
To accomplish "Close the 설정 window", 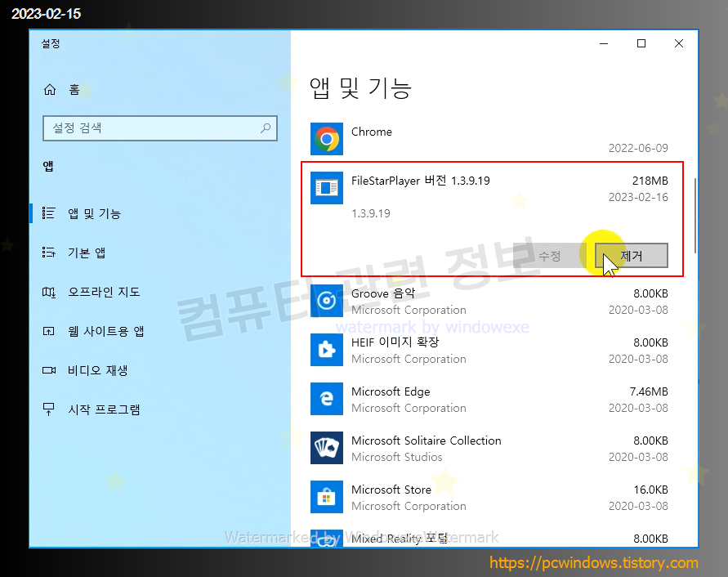I will click(x=679, y=43).
